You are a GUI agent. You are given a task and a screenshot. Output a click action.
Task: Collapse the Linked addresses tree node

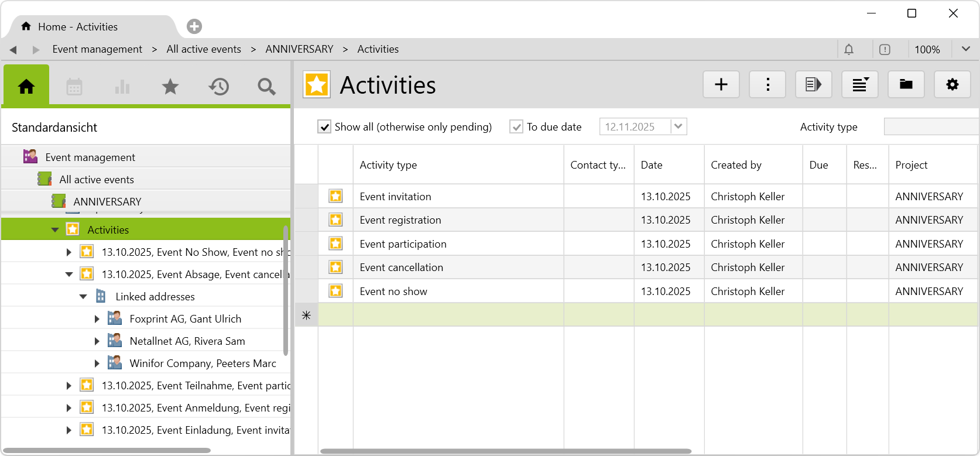[83, 297]
